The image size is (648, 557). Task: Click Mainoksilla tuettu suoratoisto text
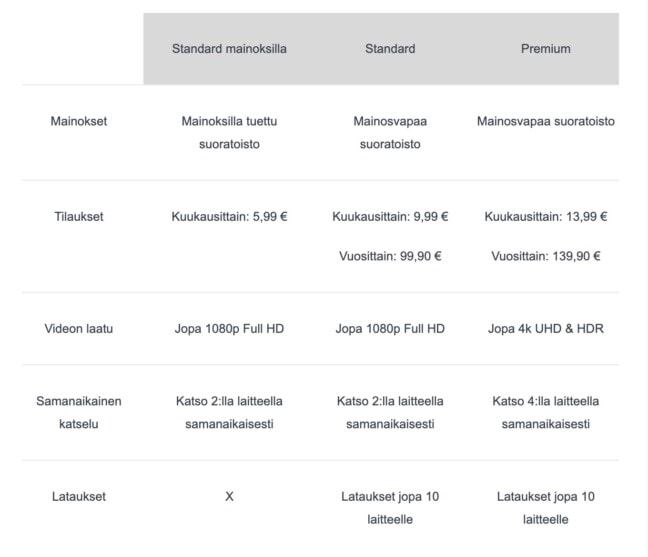[x=229, y=133]
